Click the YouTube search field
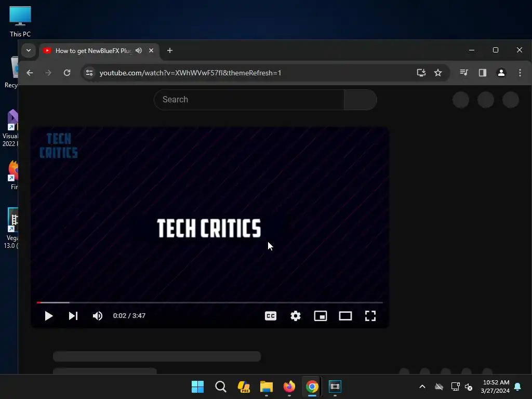Image resolution: width=532 pixels, height=399 pixels. (x=249, y=99)
